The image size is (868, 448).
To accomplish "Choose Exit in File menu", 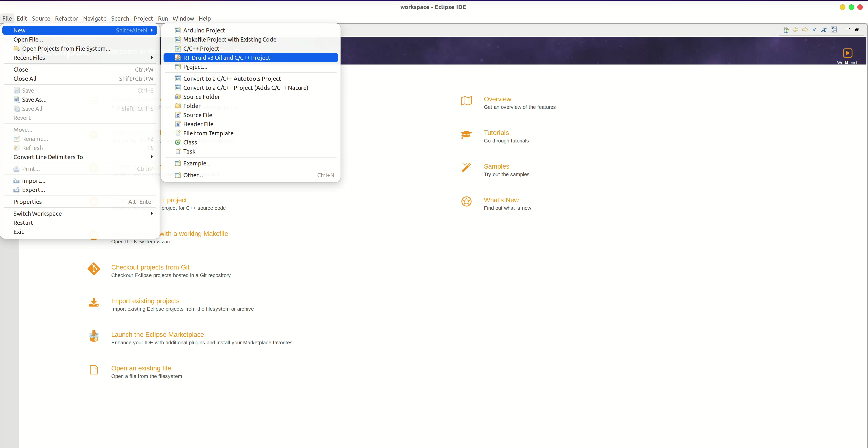I will click(x=80, y=232).
